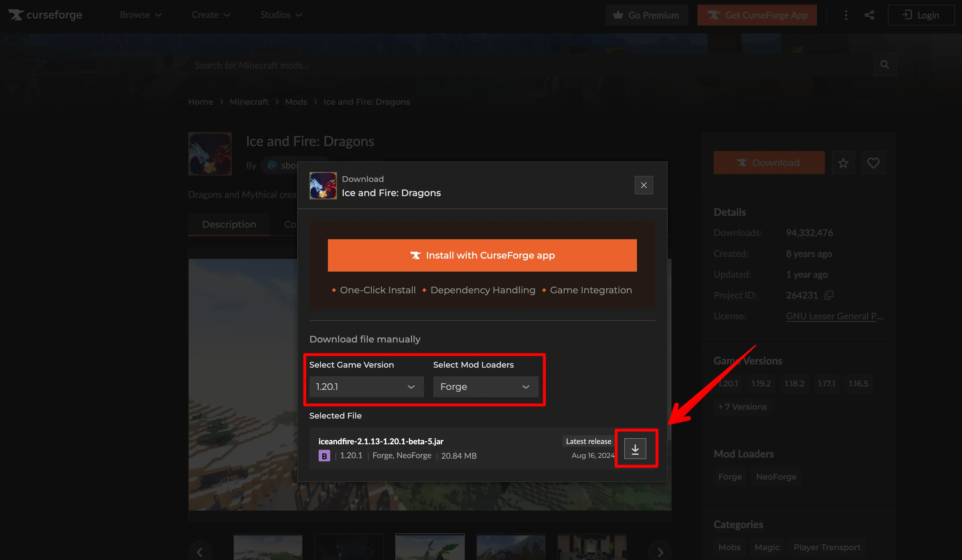
Task: Switch to the Description tab
Action: [229, 224]
